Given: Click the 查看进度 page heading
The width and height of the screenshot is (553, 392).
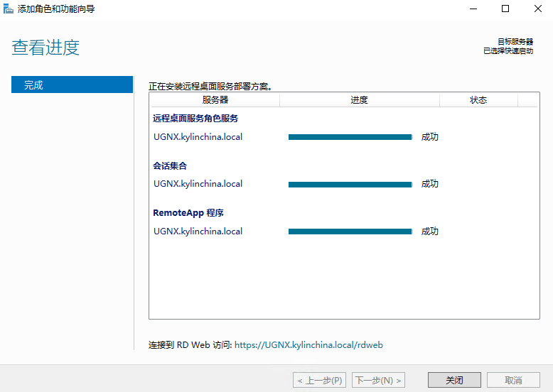Looking at the screenshot, I should click(45, 48).
